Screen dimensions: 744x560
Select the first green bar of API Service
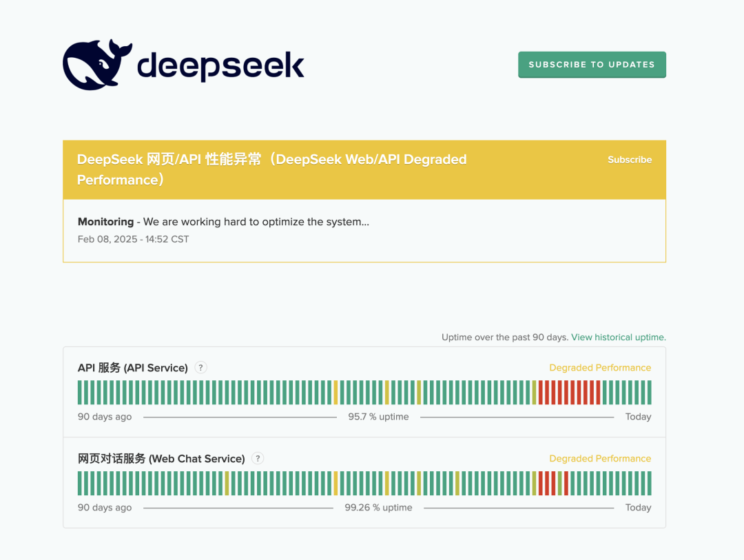pyautogui.click(x=80, y=392)
